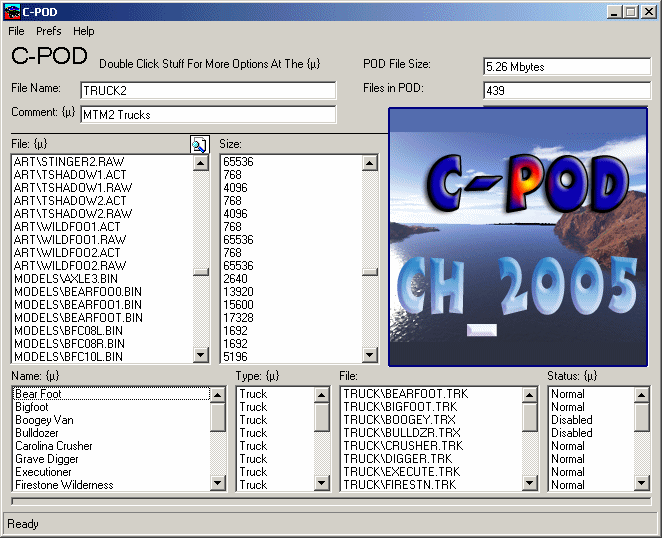Select Grave Digger in the Name list
The width and height of the screenshot is (662, 538).
point(47,459)
